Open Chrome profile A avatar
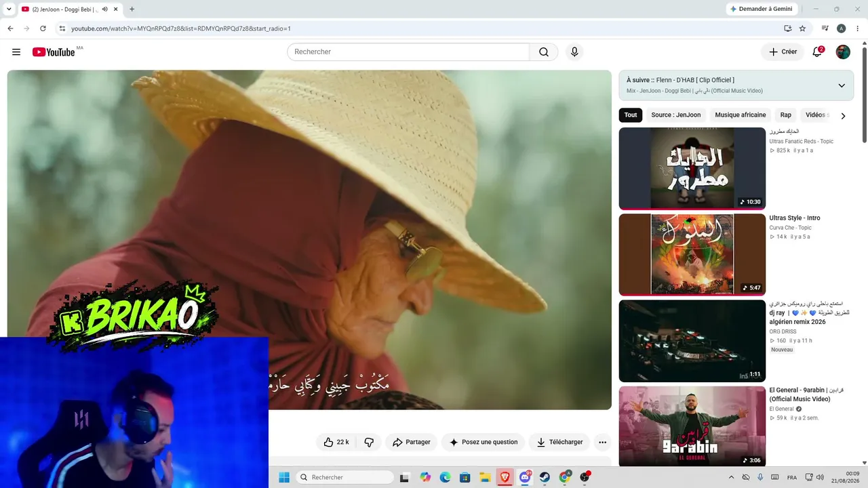Image resolution: width=868 pixels, height=488 pixels. (x=841, y=28)
